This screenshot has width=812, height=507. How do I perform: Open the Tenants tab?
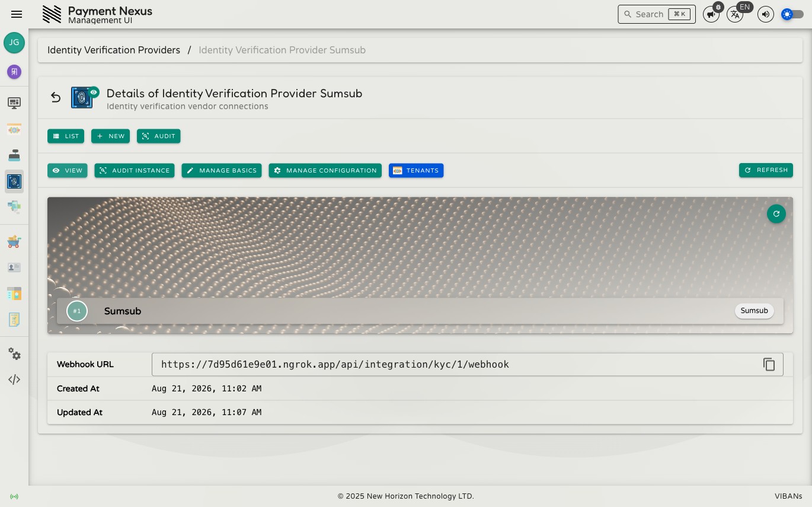pyautogui.click(x=416, y=171)
